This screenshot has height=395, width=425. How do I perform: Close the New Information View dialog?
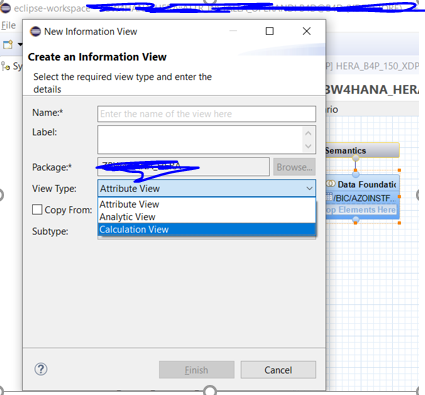[307, 31]
